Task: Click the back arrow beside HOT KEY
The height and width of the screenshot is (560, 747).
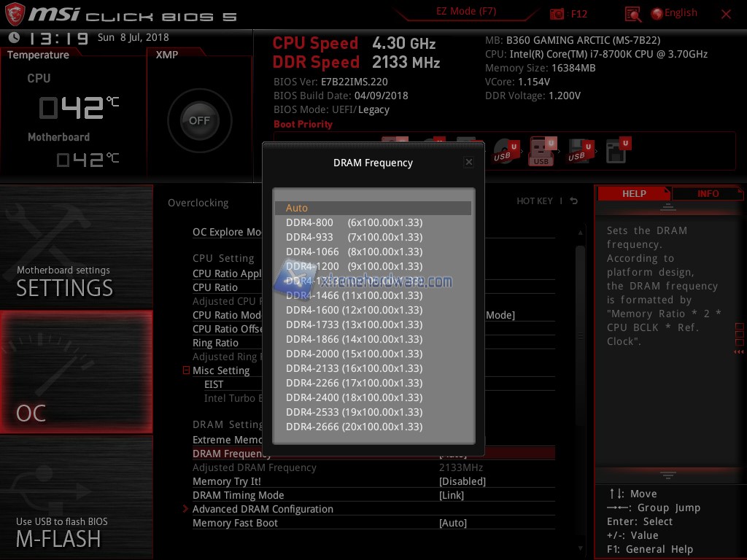Action: 574,201
